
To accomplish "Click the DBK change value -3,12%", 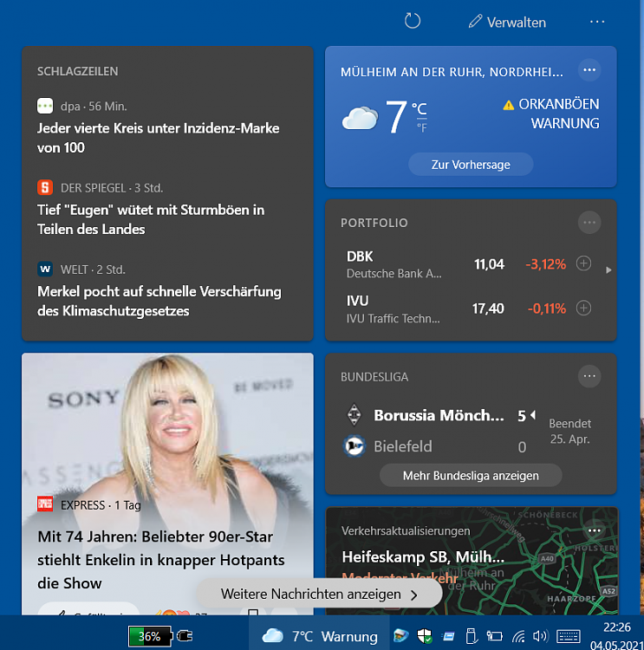I will coord(545,264).
